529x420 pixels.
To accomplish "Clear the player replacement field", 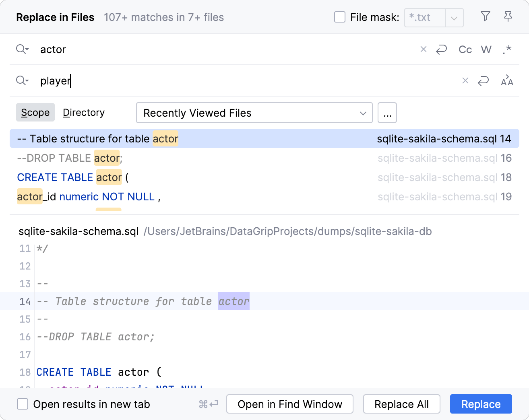I will pyautogui.click(x=465, y=80).
